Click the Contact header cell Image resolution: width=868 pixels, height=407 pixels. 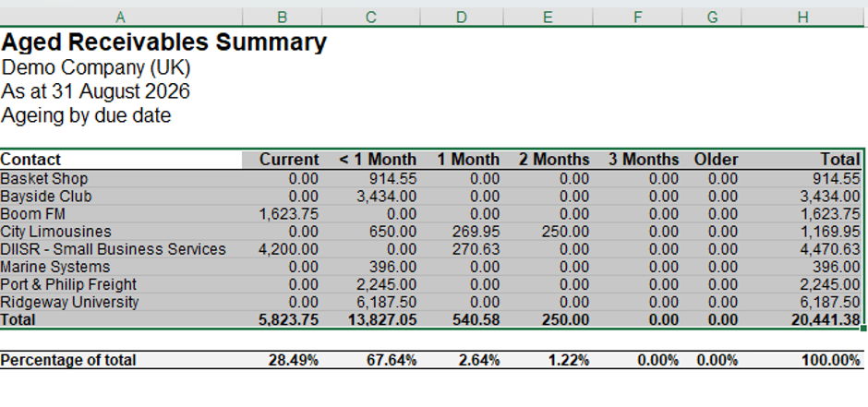[x=121, y=160]
